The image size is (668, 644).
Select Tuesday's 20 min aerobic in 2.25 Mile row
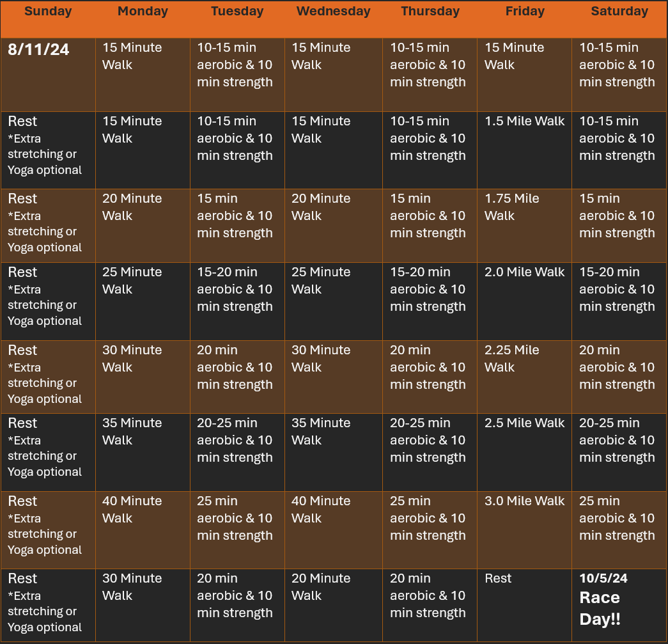click(237, 377)
